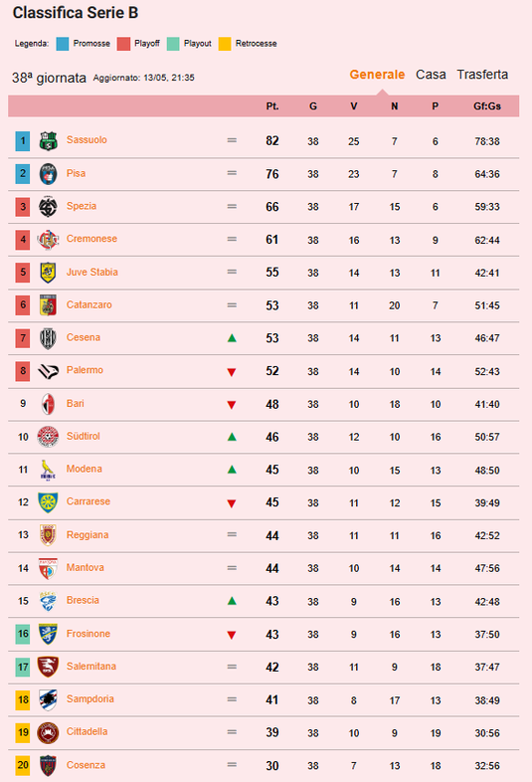The image size is (532, 782).
Task: Click the Südtirol round crest
Action: tap(48, 437)
